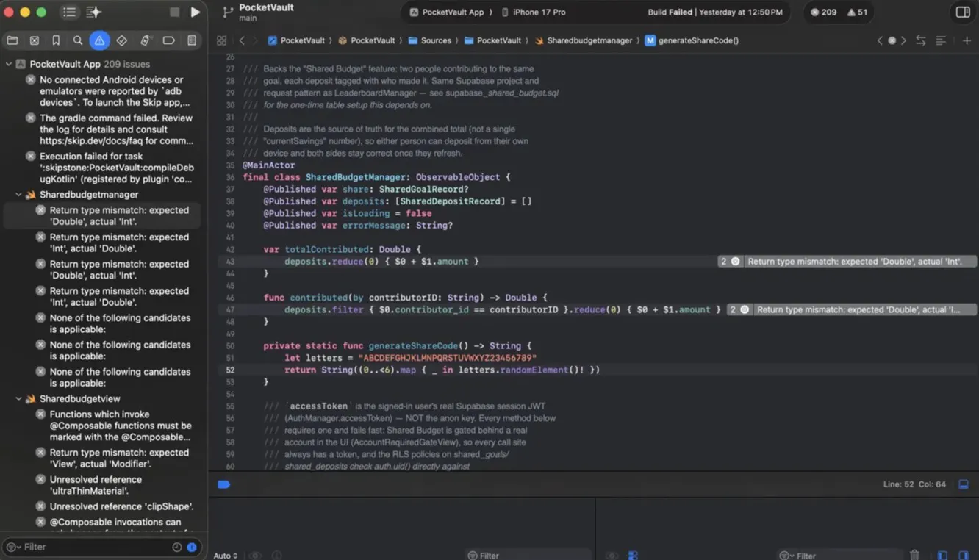
Task: Show the Bookmark navigator
Action: 56,40
